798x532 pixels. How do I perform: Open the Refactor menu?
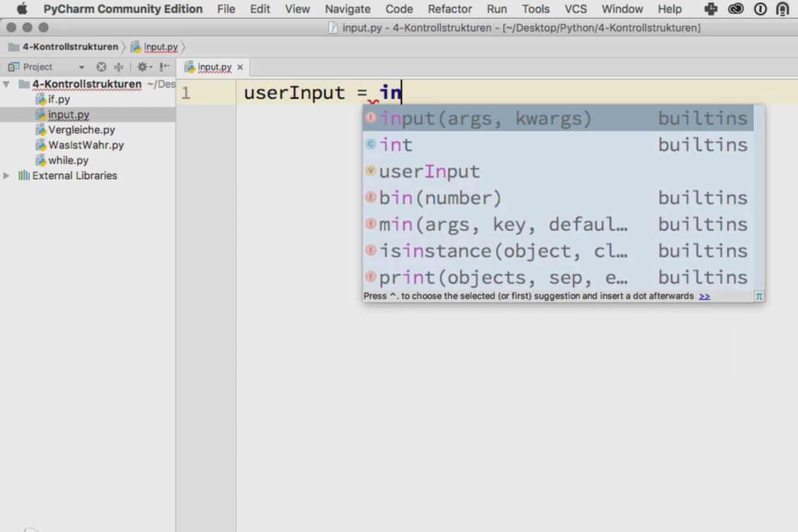450,9
